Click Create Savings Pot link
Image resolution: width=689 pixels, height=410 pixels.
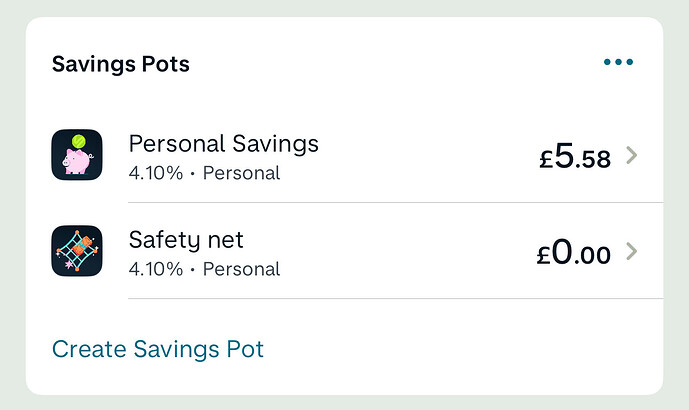(x=158, y=349)
